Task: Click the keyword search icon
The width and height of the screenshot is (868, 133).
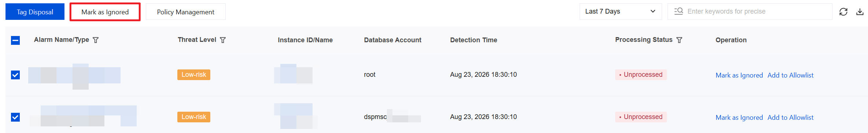Action: pos(679,11)
